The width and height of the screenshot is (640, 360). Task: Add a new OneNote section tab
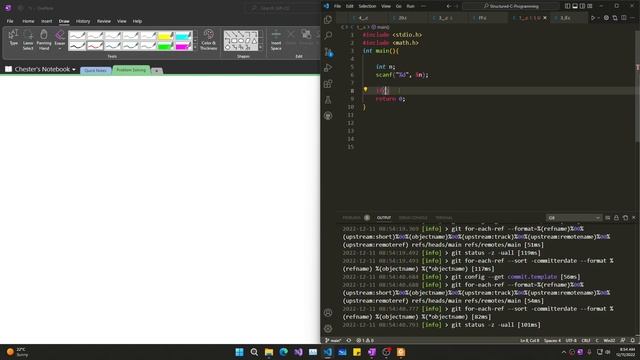(x=157, y=71)
